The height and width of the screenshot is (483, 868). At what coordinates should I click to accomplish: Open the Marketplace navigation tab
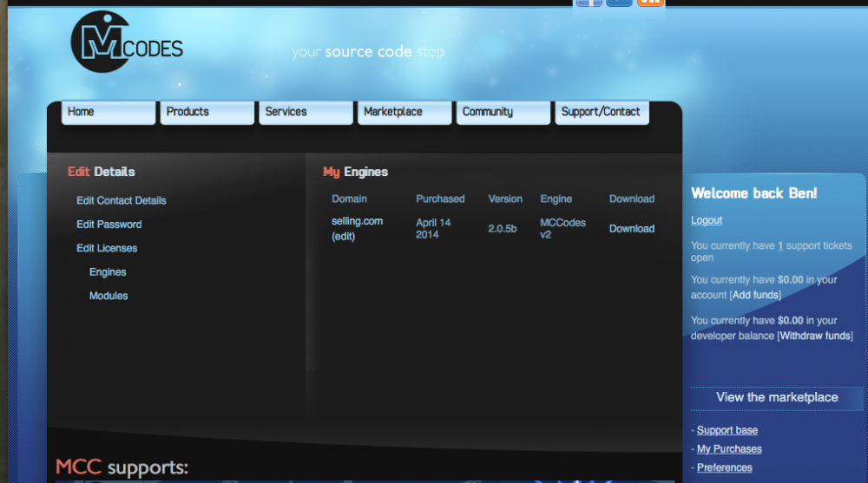click(x=404, y=113)
